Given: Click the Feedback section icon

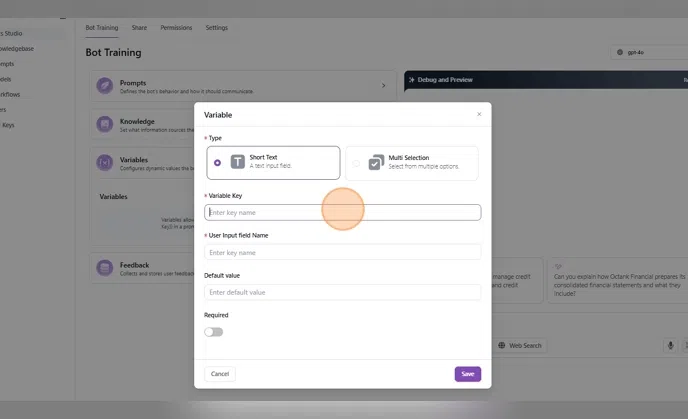Looking at the screenshot, I should tap(104, 268).
